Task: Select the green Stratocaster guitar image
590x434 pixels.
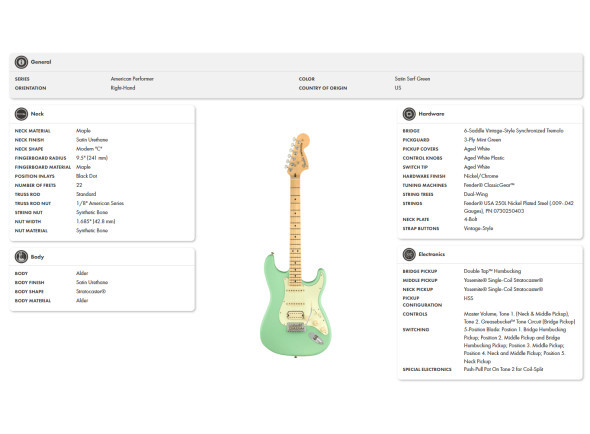Action: (x=295, y=245)
